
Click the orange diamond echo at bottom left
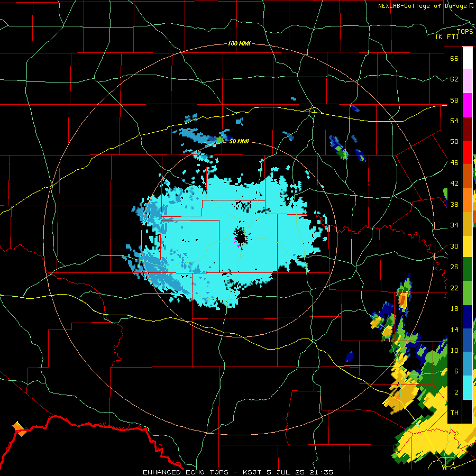click(x=19, y=428)
